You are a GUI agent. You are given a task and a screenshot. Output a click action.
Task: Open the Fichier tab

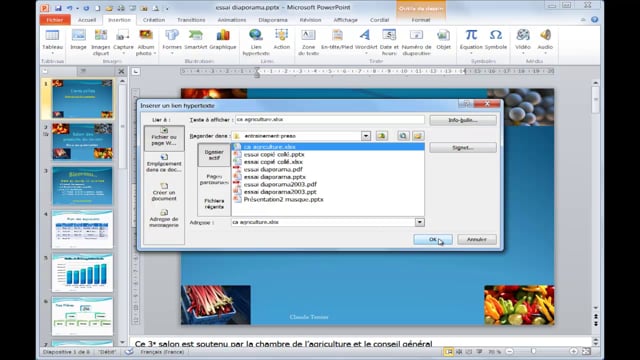55,20
